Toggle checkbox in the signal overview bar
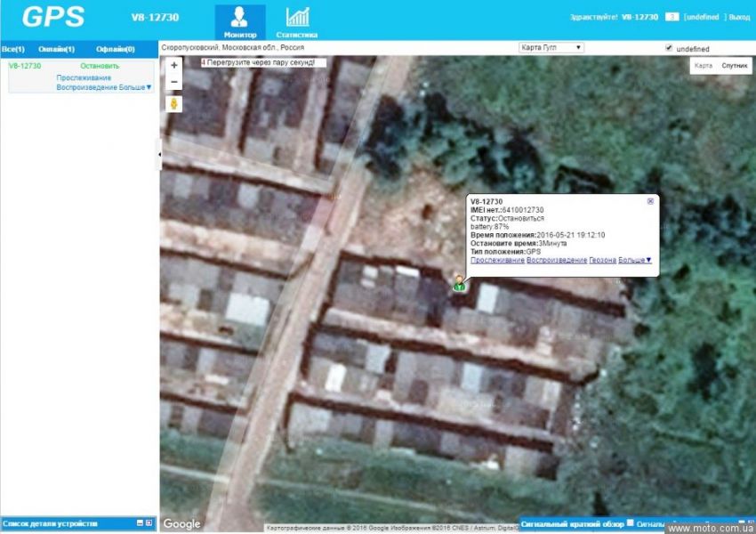 (x=631, y=522)
